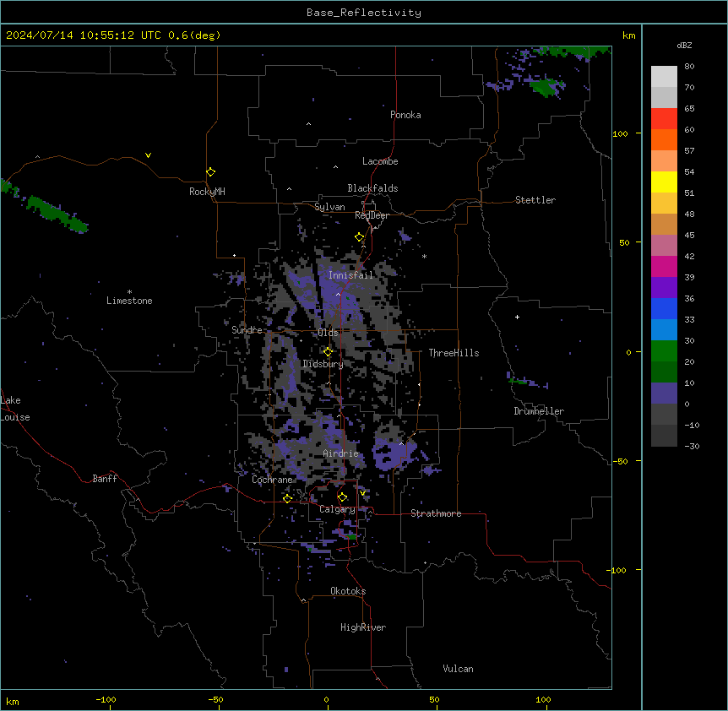The height and width of the screenshot is (711, 728).
Task: Click the yellow V marker east of Calgary
Action: click(x=362, y=493)
